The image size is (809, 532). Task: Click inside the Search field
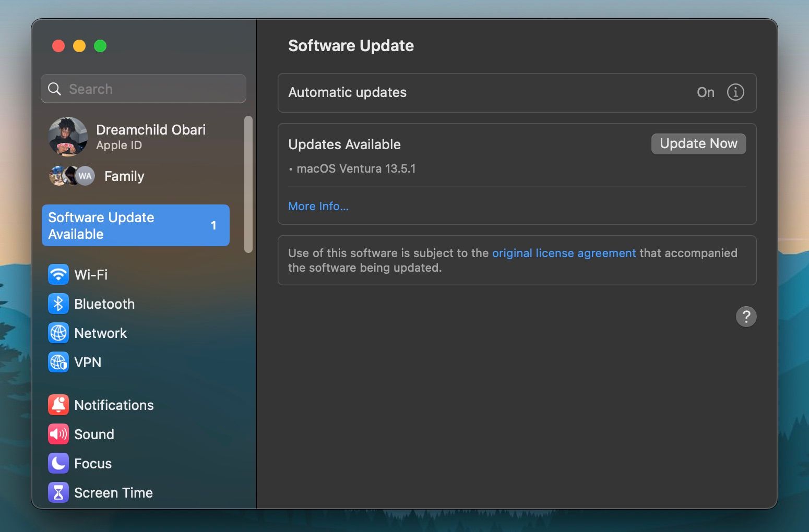pos(143,89)
